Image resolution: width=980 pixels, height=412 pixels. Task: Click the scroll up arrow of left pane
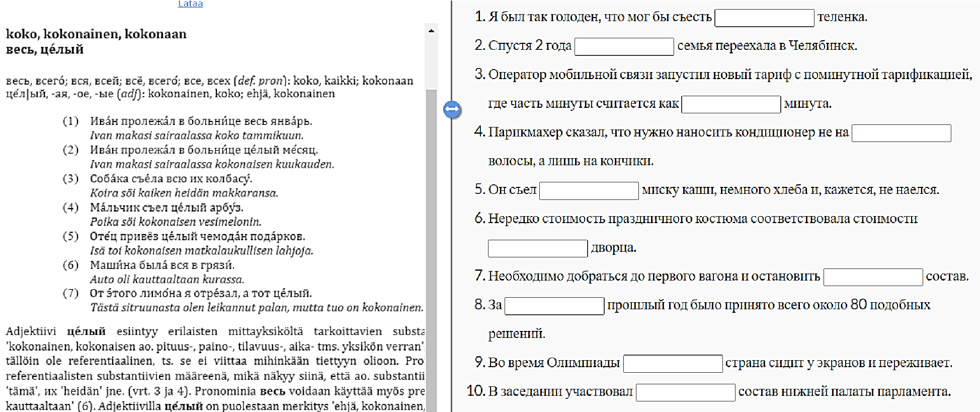(x=431, y=31)
